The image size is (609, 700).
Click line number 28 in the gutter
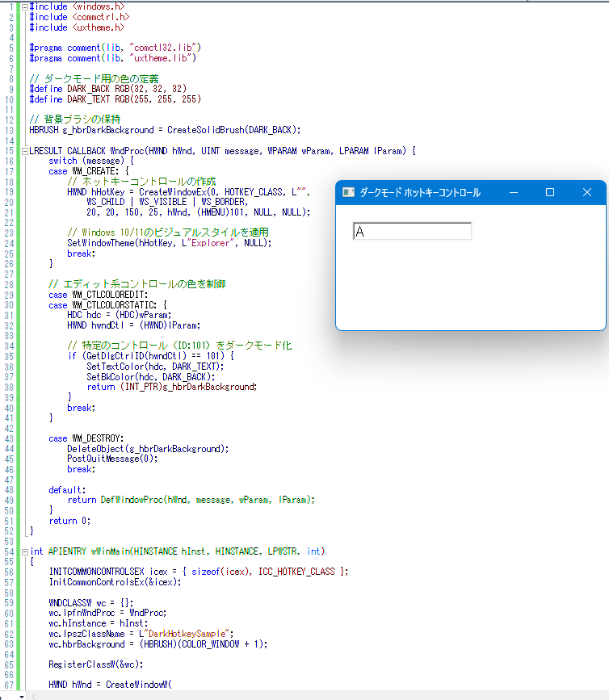(x=9, y=274)
